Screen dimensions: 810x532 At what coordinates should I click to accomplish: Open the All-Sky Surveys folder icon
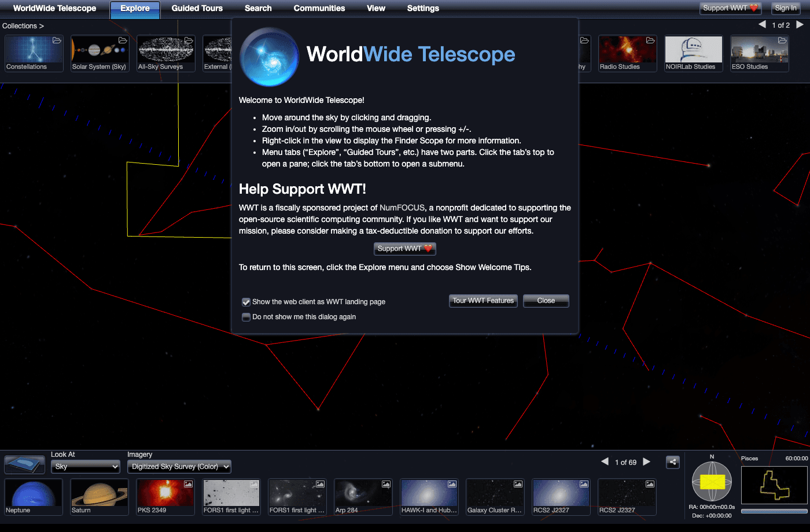tap(188, 40)
